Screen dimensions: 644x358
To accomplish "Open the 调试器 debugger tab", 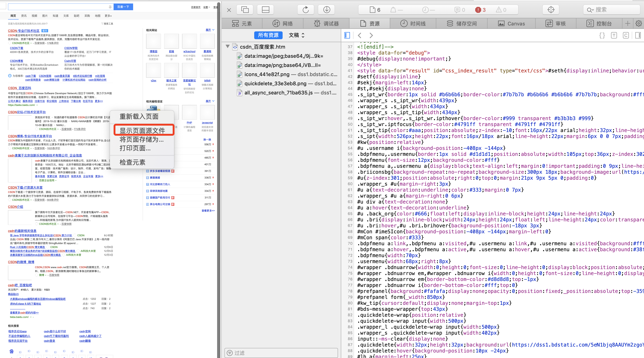I will point(326,24).
